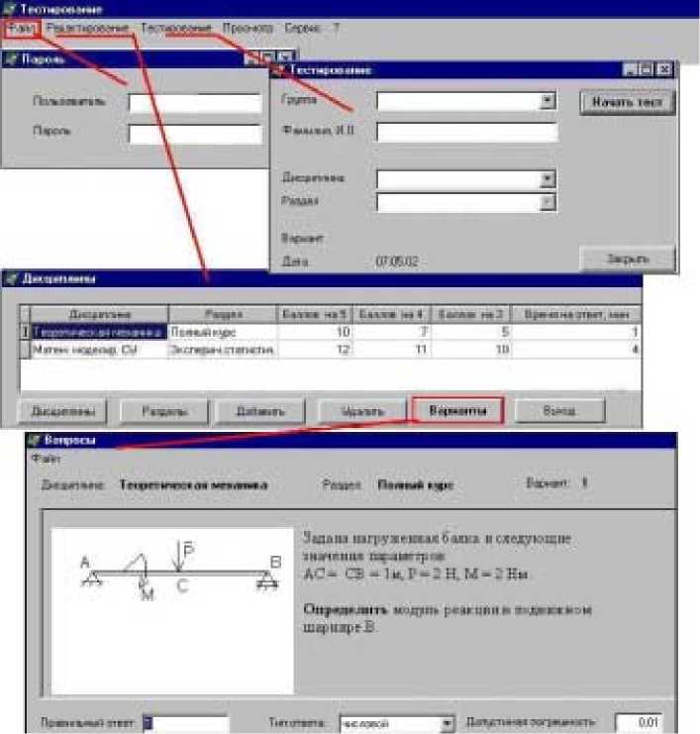Viewport: 700px width, 734px height.
Task: Click the Вопросы window title icon
Action: pos(34,440)
